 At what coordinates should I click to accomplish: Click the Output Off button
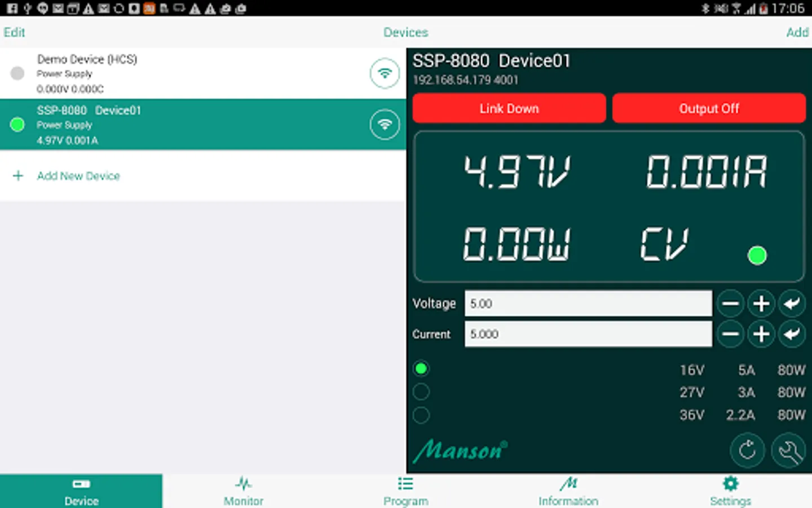coord(709,108)
